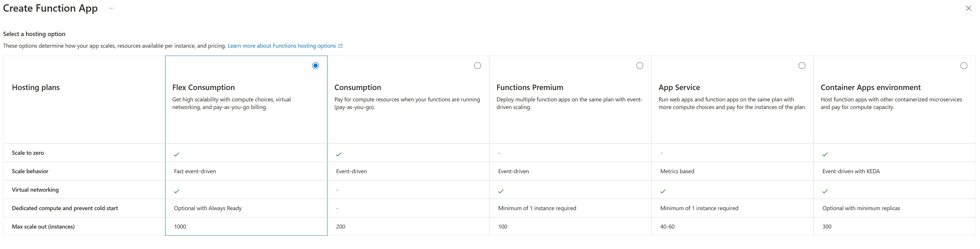
Task: Click Dedicated compute and prevent cold start label
Action: click(65, 208)
